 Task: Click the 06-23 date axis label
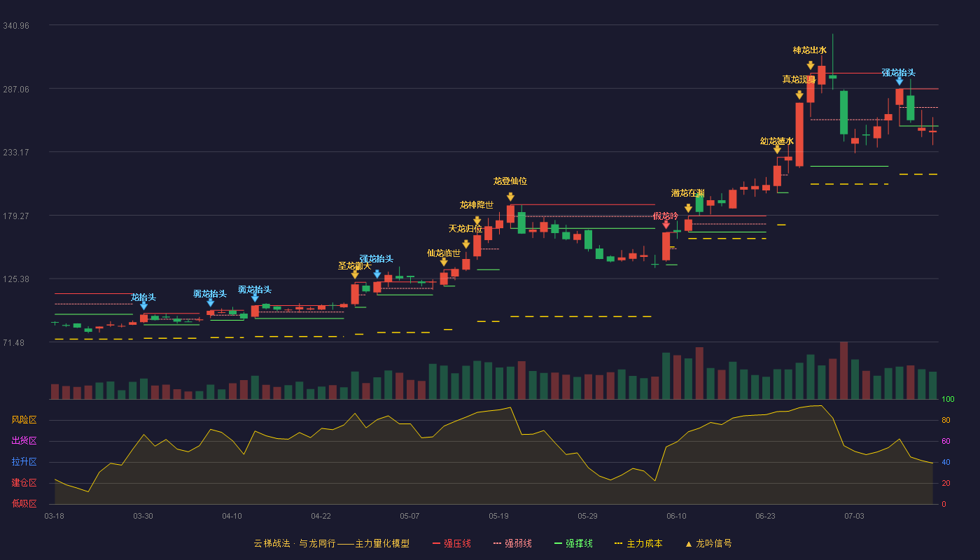[766, 516]
